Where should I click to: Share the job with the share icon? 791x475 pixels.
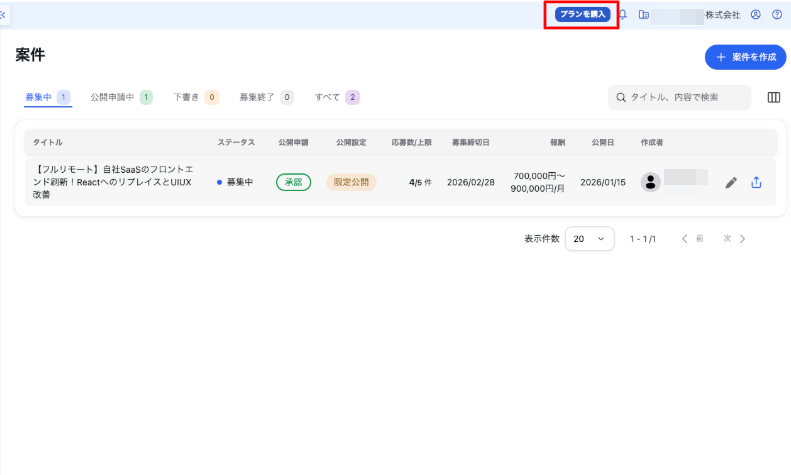pyautogui.click(x=756, y=182)
